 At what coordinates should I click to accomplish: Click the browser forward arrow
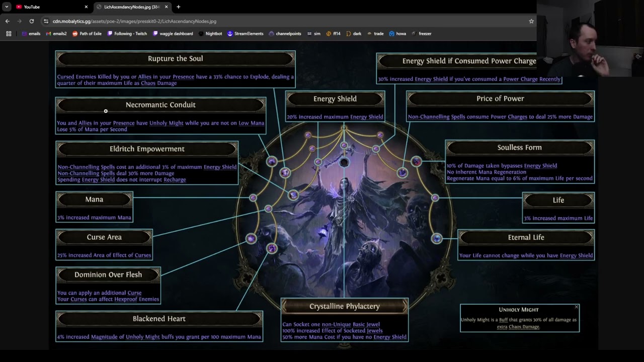click(x=19, y=21)
